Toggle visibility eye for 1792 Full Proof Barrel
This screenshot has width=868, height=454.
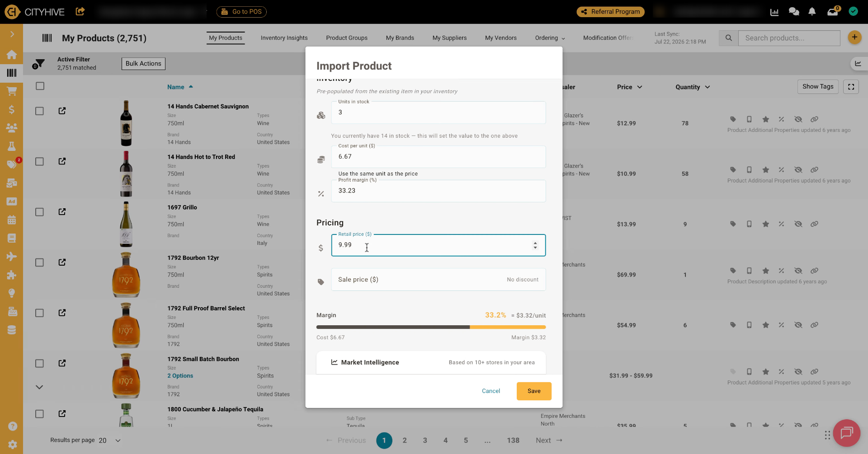[798, 325]
